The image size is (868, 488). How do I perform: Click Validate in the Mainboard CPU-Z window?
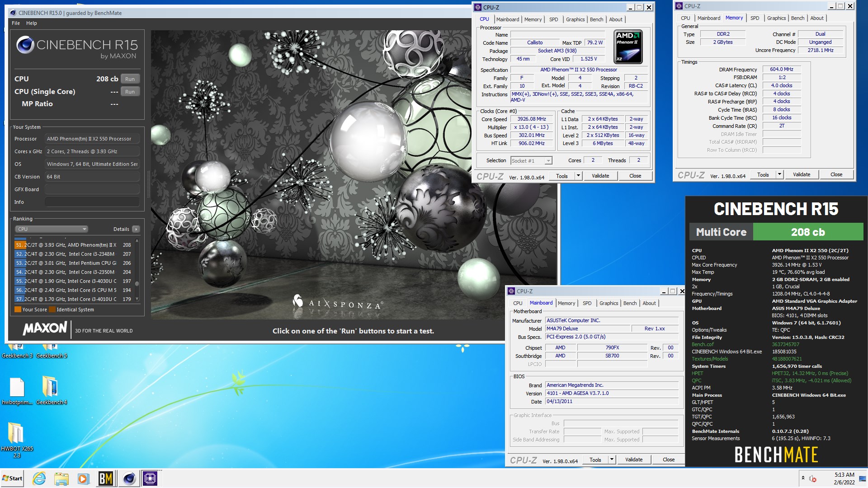coord(634,460)
